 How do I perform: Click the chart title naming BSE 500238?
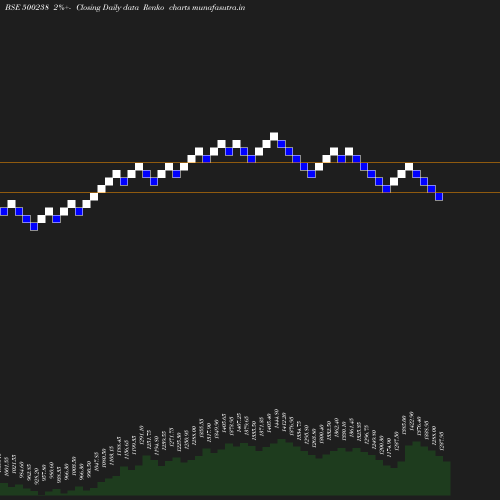point(125,7)
